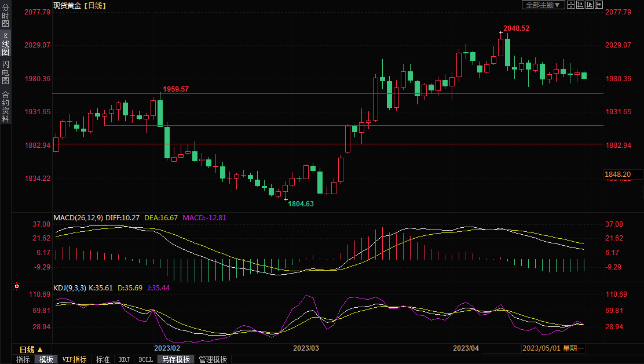Click 另存模板 to save template
The image size is (644, 364).
tap(176, 359)
